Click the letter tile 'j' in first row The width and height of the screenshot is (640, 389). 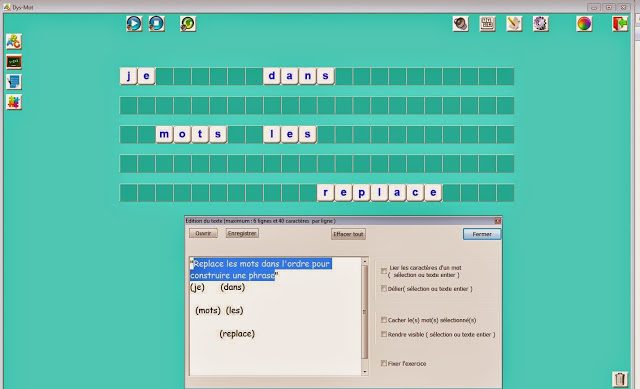pos(129,76)
